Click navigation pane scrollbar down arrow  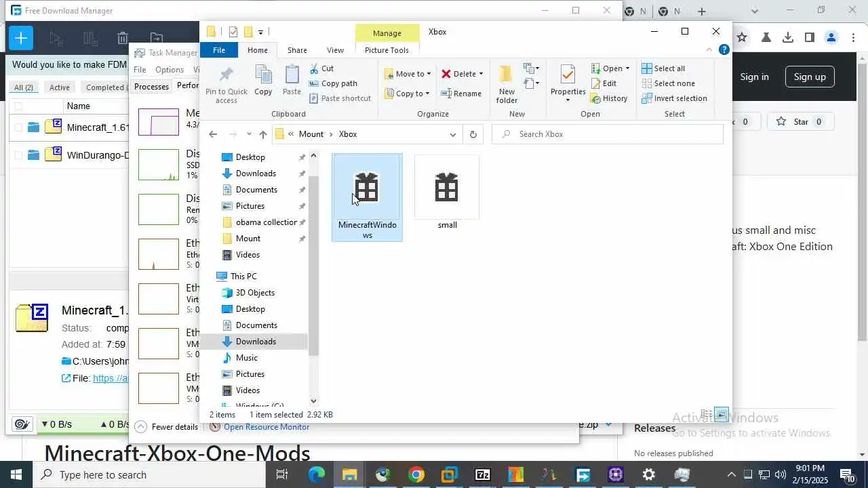coord(313,401)
